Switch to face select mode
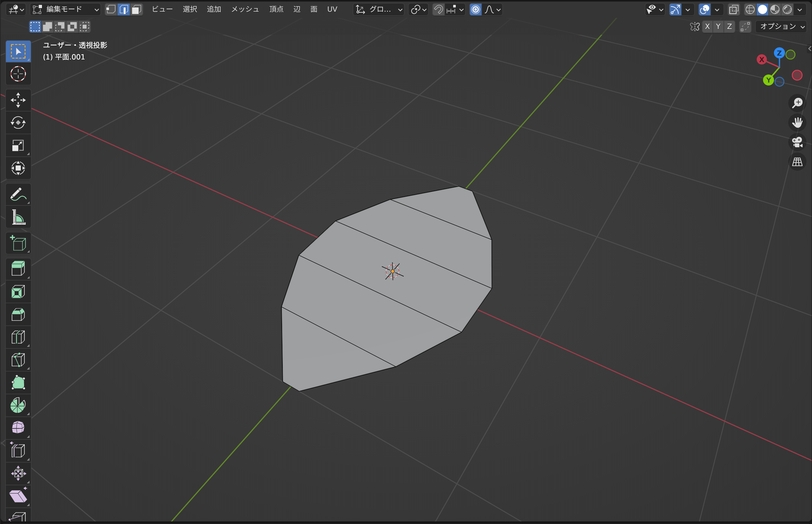 136,9
